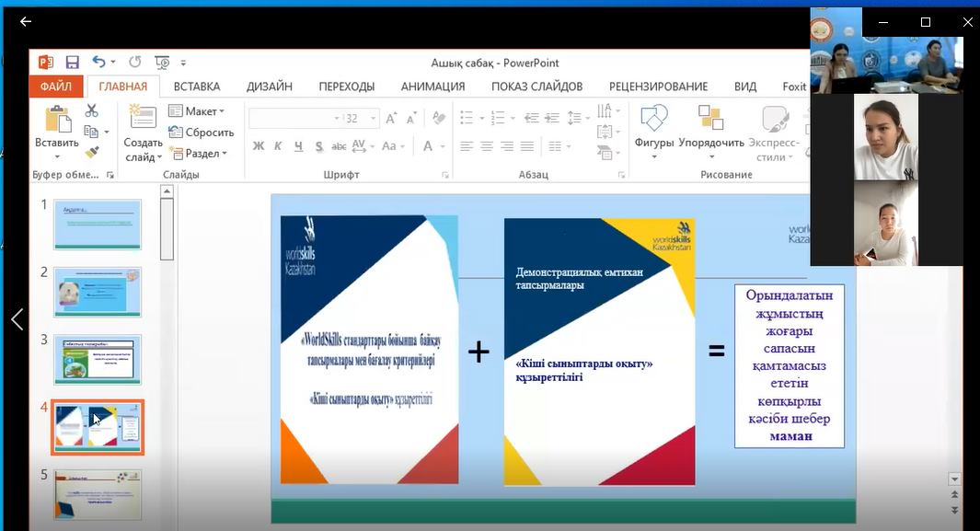Click the Cut scissors icon
Image resolution: width=980 pixels, height=531 pixels.
[x=91, y=110]
